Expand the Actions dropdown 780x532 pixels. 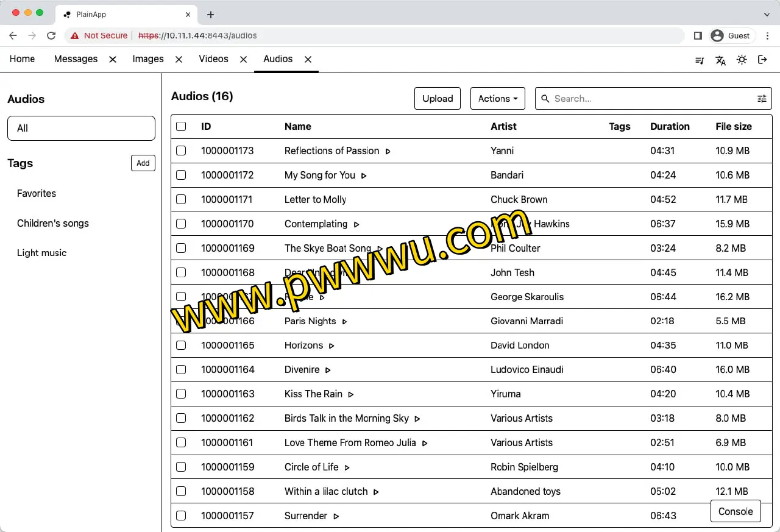pos(498,99)
